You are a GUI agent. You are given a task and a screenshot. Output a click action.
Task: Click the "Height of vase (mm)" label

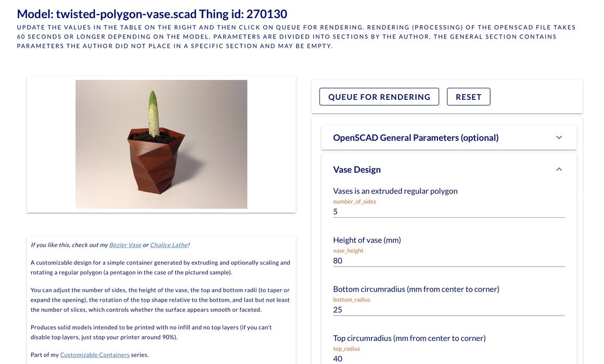pos(367,240)
